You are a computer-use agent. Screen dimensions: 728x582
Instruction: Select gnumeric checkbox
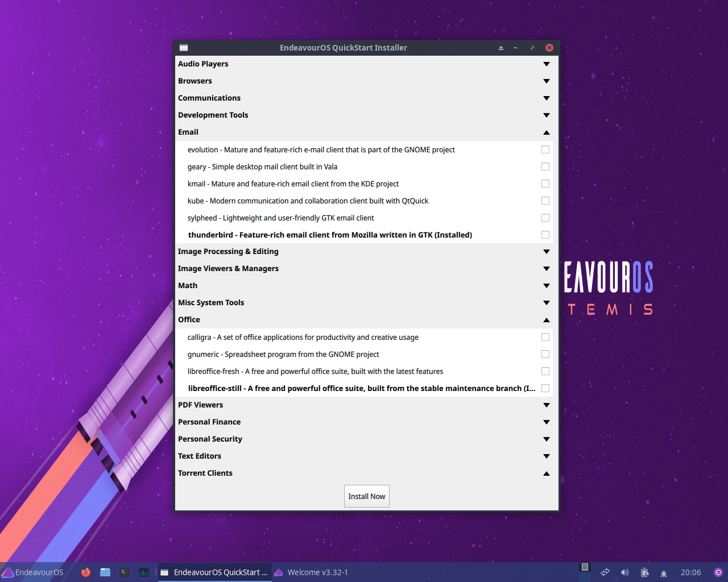(545, 354)
